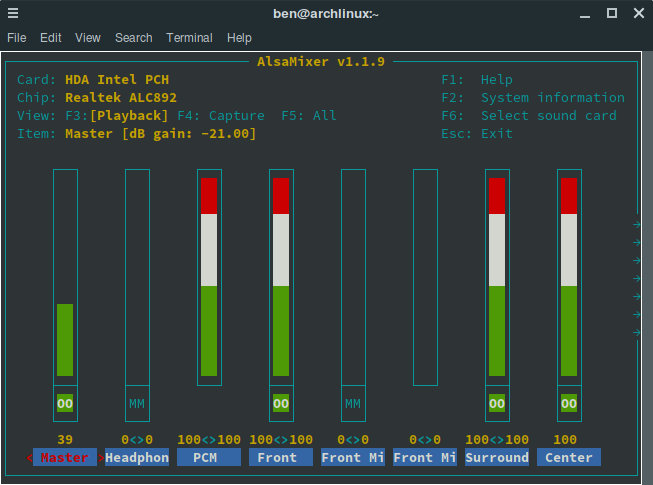Viewport: 653px width, 485px height.
Task: Open the Terminal menu
Action: tap(189, 38)
